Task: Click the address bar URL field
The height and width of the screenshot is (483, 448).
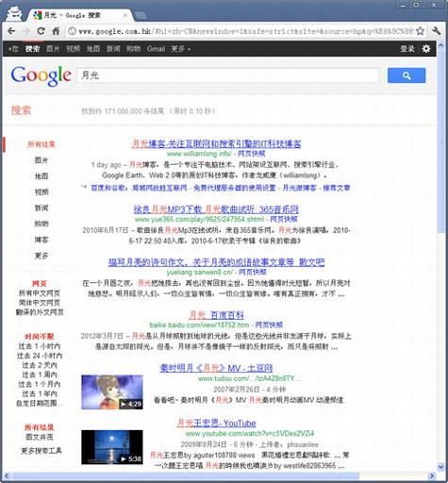Action: point(246,31)
